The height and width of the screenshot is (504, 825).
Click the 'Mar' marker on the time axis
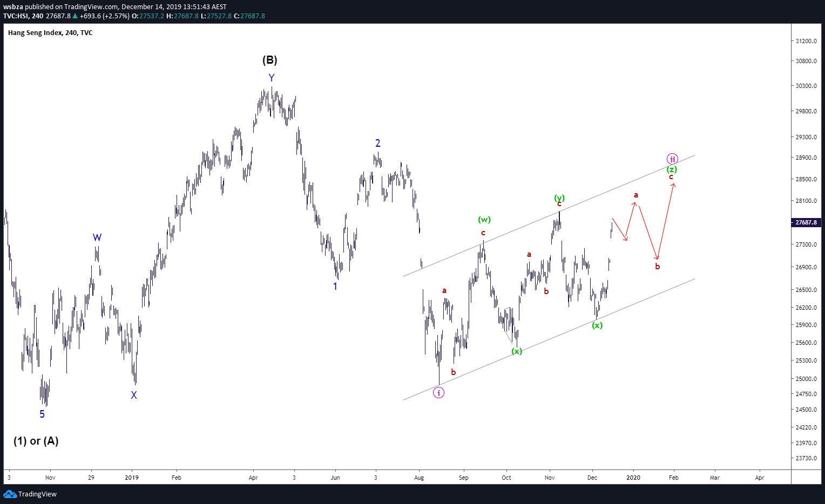click(x=715, y=478)
